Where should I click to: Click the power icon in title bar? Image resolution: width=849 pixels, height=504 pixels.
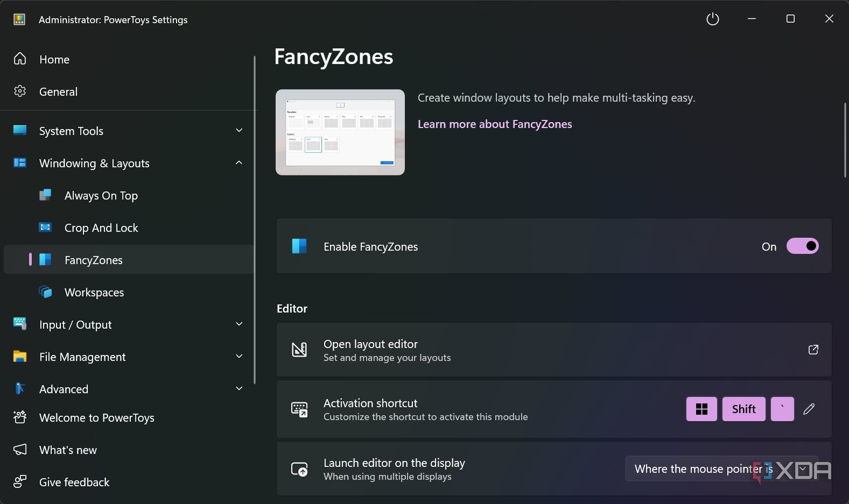point(712,19)
